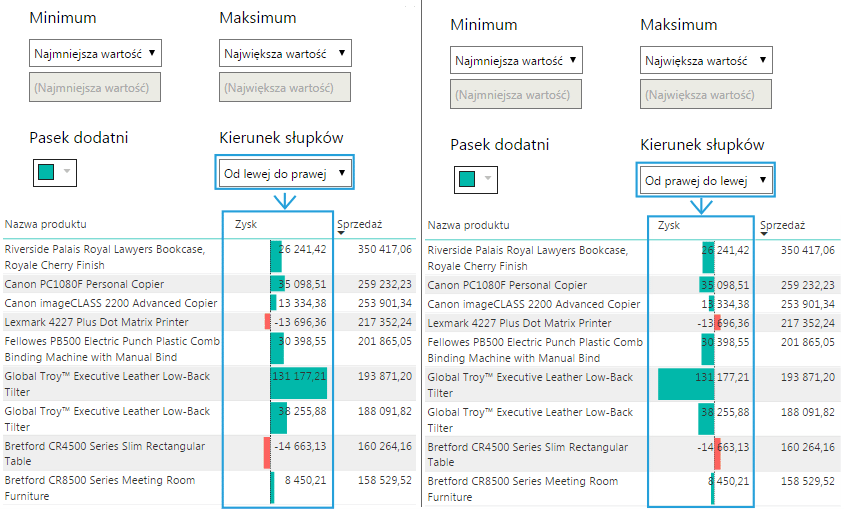844x509 pixels.
Task: Expand Minimum dropdown in the right panel
Action: coord(516,60)
